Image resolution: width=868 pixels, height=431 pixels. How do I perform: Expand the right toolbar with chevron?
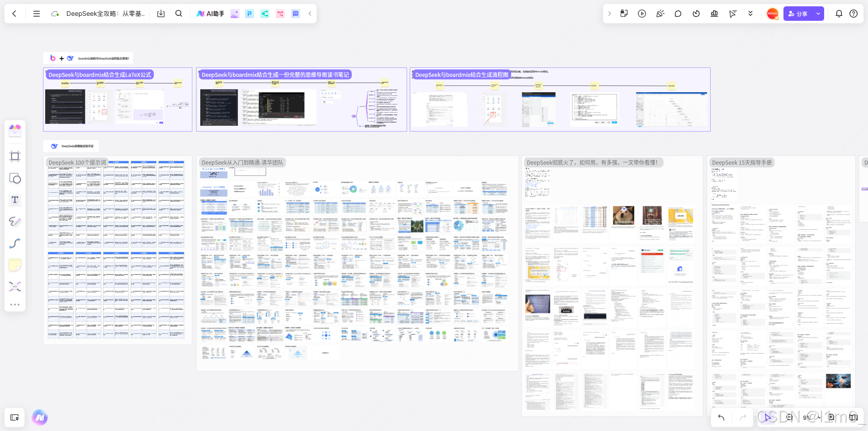(x=609, y=14)
